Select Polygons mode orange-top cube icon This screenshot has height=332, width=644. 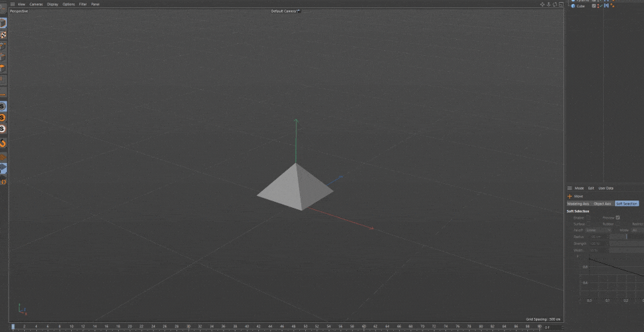3,68
